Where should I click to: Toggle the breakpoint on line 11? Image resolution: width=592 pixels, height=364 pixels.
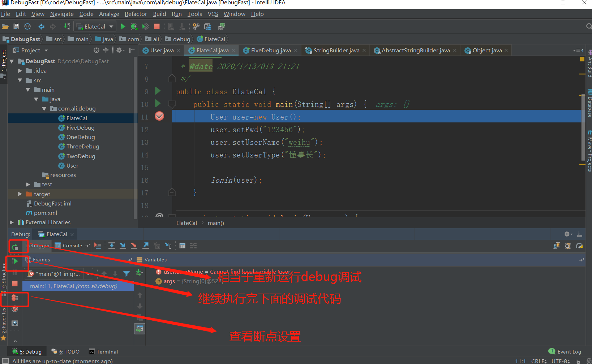point(159,116)
